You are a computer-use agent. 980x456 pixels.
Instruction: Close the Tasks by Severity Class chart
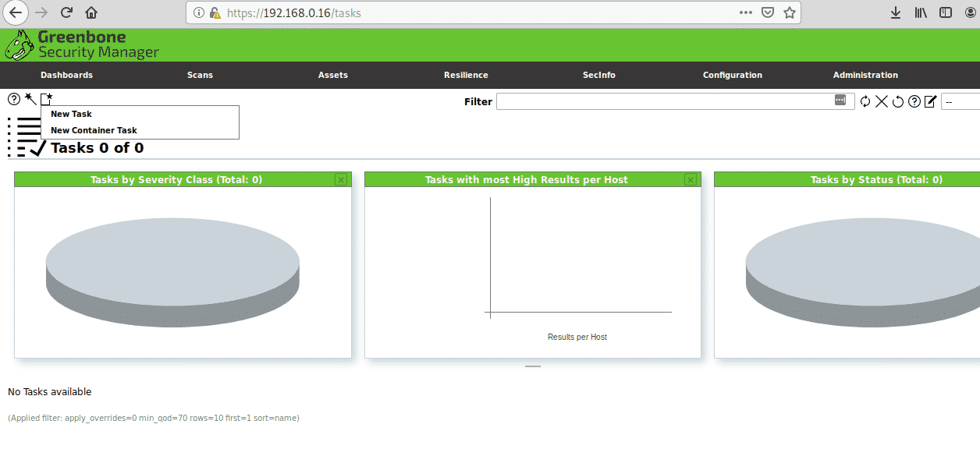point(341,179)
